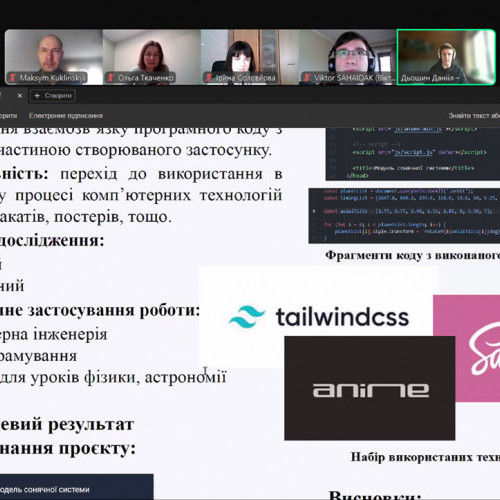Open the Електронне підписання menu item
The image size is (500, 500).
pos(66,116)
